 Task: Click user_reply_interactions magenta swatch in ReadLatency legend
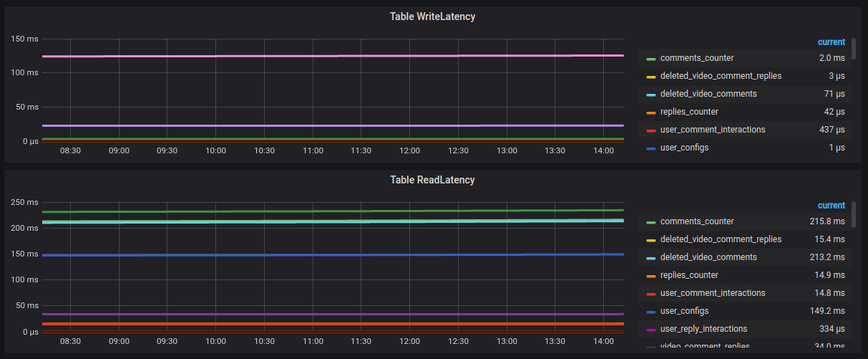(x=650, y=330)
